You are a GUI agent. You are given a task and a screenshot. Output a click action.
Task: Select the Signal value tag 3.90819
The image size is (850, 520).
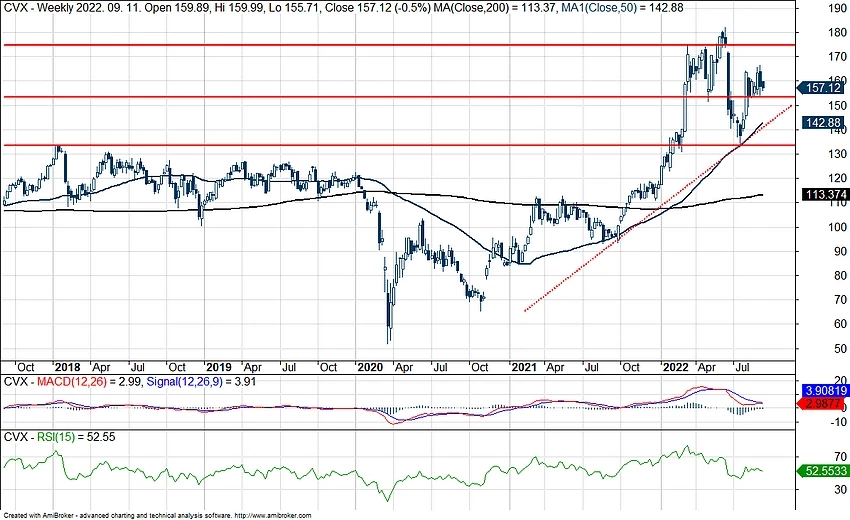click(x=824, y=390)
